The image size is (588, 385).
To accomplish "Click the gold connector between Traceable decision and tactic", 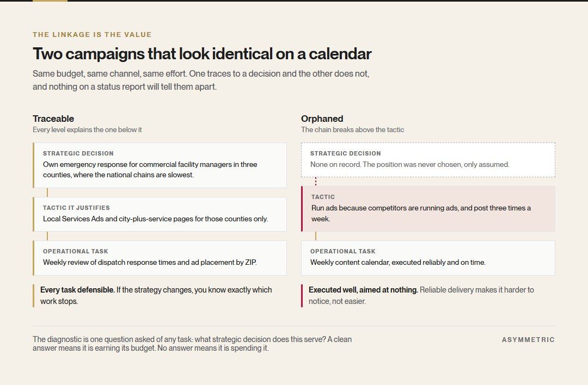I will [47, 192].
